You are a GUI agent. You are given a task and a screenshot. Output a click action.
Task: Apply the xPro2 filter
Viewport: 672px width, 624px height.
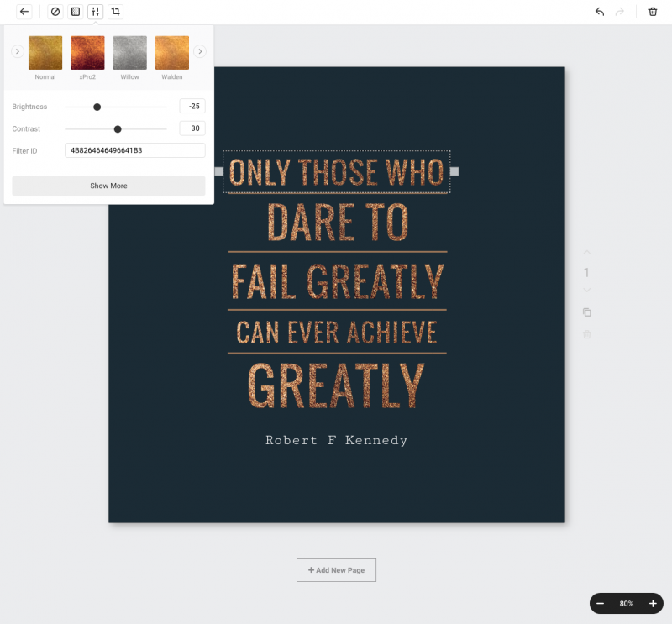pos(87,51)
